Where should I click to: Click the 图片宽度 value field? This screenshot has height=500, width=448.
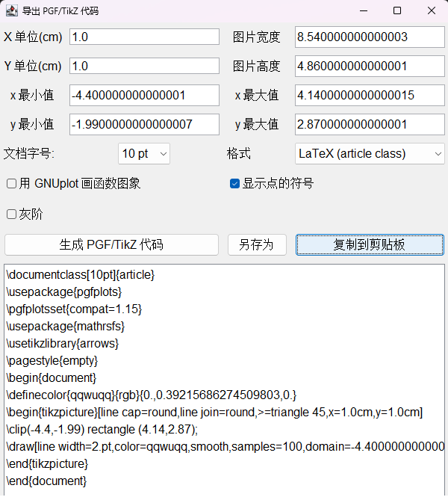[x=370, y=37]
